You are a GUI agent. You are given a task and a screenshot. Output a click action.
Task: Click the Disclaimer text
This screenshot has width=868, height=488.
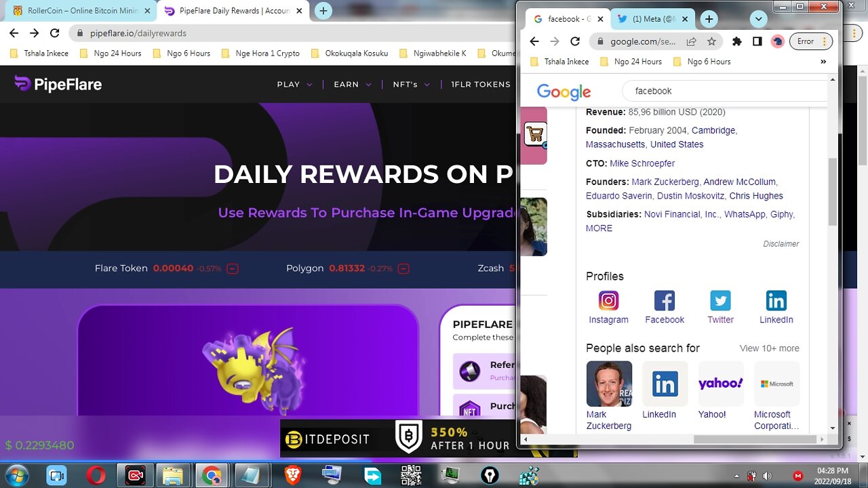[x=781, y=244]
